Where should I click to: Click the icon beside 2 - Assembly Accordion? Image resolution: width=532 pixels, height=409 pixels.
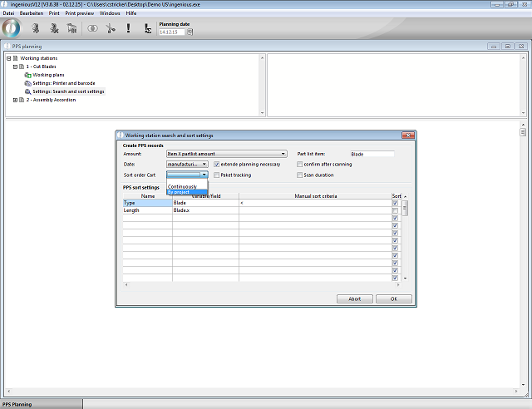click(22, 100)
